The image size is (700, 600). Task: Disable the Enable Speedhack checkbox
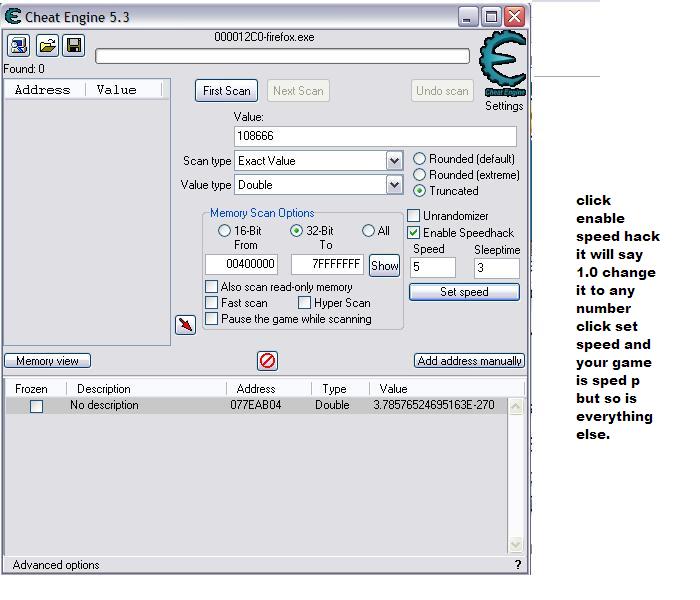(x=414, y=233)
